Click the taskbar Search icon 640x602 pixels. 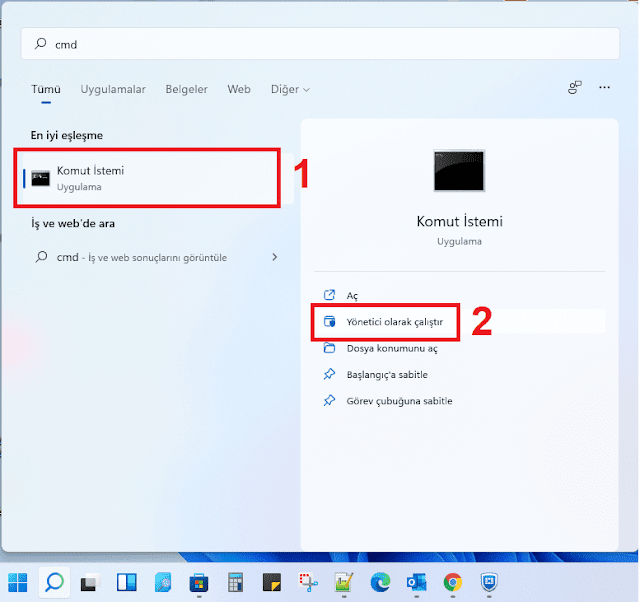coord(54,582)
